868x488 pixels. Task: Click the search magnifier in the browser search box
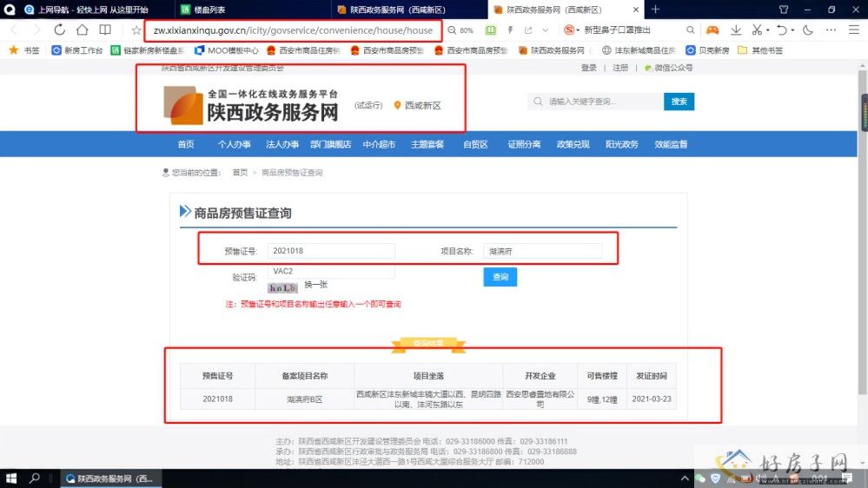[690, 30]
